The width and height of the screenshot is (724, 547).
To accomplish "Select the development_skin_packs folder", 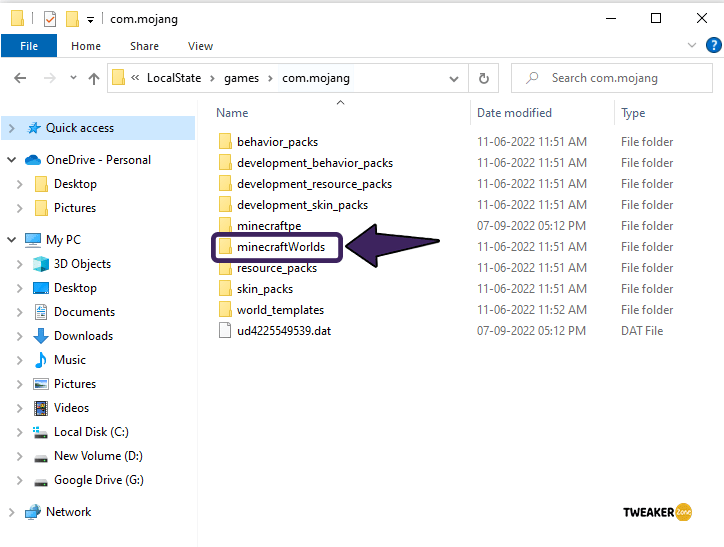I will pyautogui.click(x=302, y=205).
